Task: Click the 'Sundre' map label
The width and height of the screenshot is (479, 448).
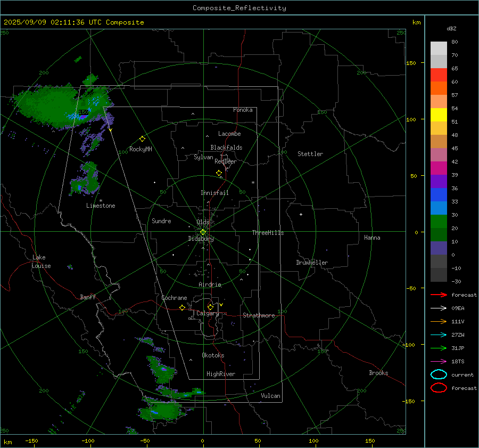Action: click(161, 221)
